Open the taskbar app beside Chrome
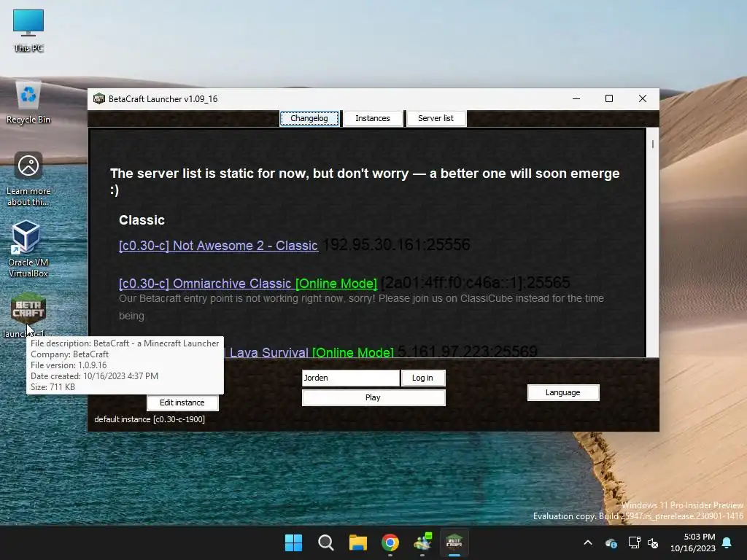This screenshot has width=747, height=560. click(422, 542)
